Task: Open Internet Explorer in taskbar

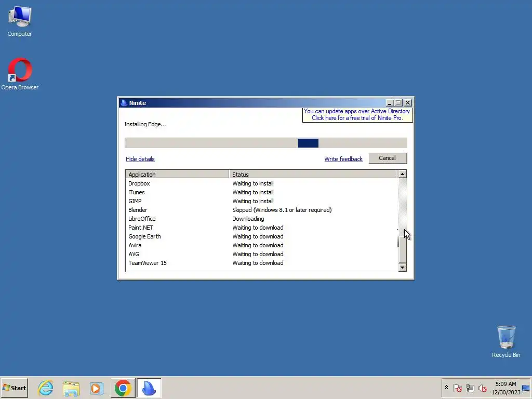Action: point(46,388)
